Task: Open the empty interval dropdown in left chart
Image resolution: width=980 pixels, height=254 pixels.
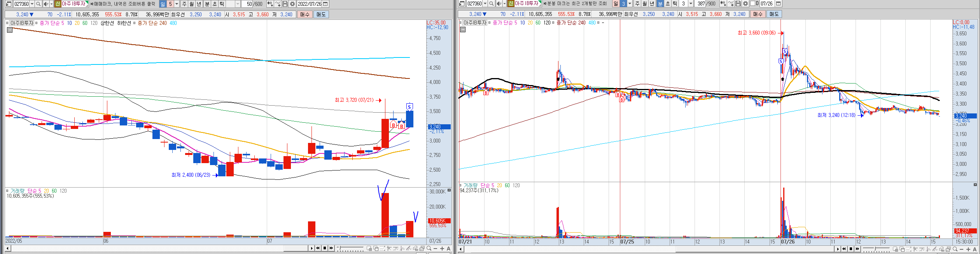Action: click(238, 4)
